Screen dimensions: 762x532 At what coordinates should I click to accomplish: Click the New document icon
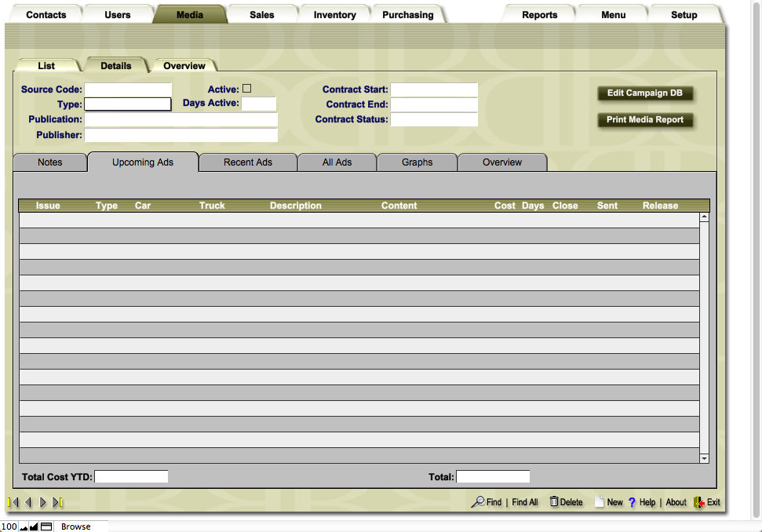coord(599,501)
